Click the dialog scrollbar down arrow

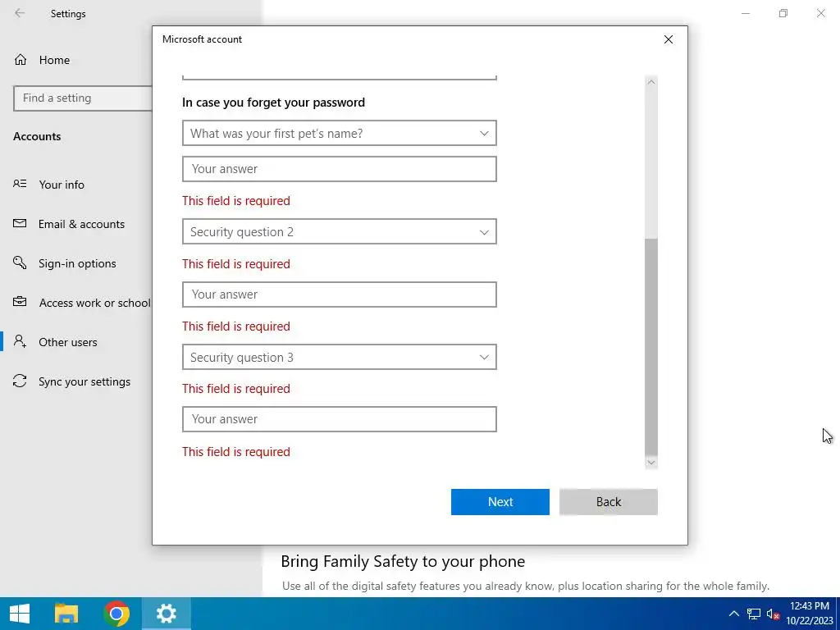(x=651, y=463)
